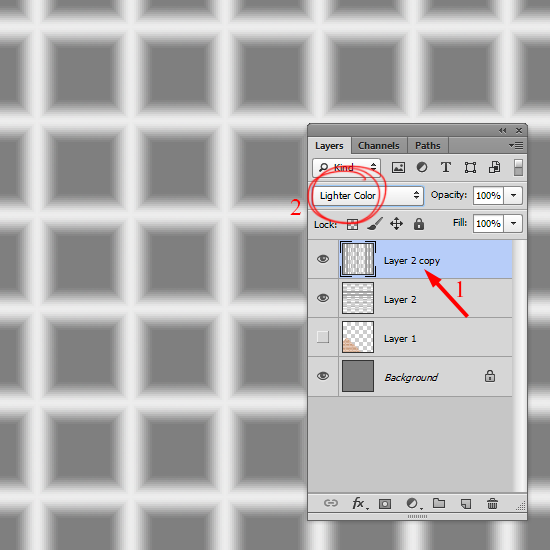Click the layers list vertical scrollbar

[x=519, y=366]
